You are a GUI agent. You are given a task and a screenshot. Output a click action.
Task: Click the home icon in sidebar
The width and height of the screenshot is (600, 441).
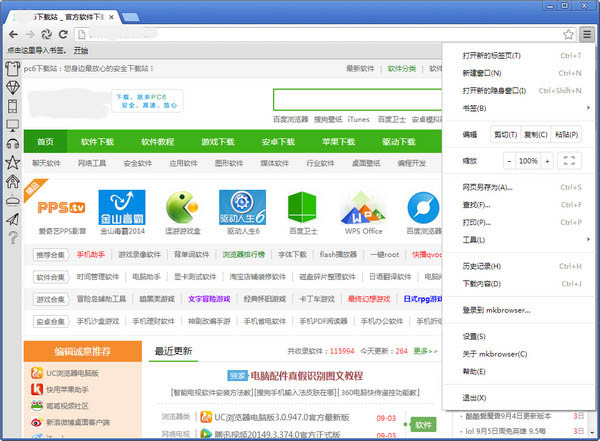[x=12, y=181]
